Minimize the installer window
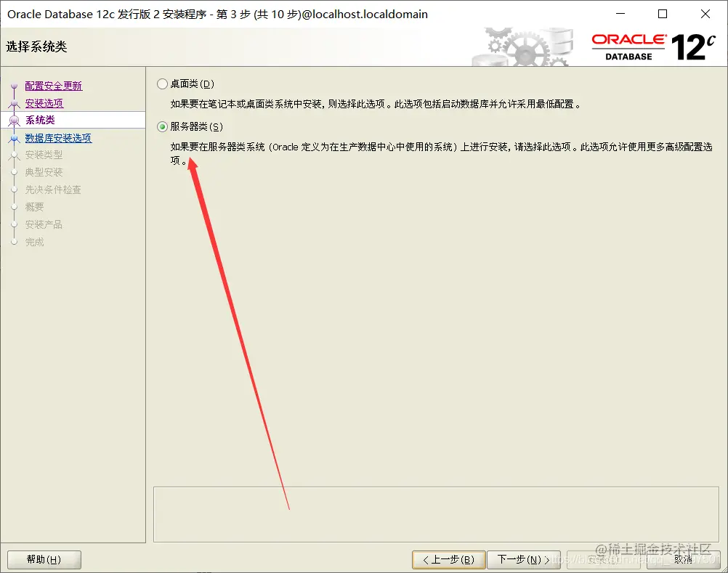The width and height of the screenshot is (728, 573). tap(620, 14)
